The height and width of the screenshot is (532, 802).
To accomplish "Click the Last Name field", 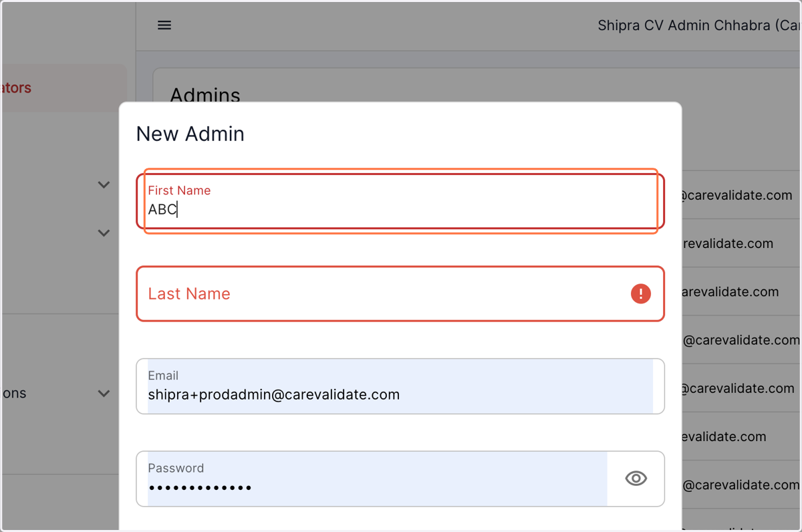I will coord(400,294).
